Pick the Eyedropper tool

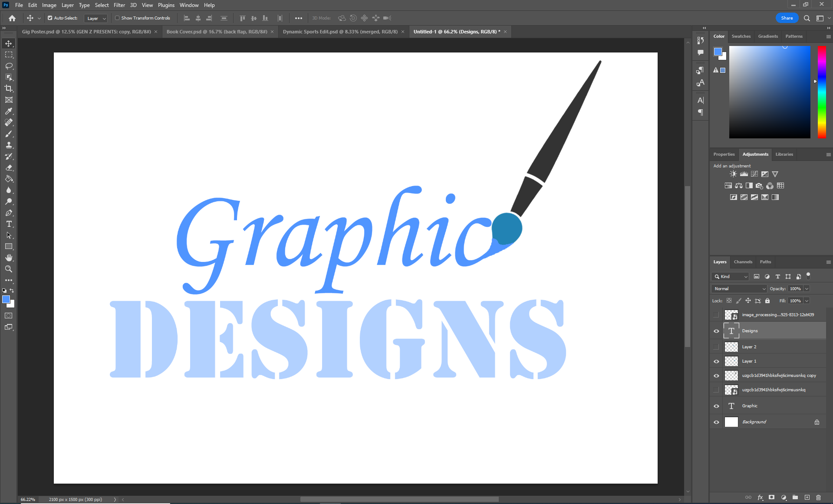tap(9, 111)
